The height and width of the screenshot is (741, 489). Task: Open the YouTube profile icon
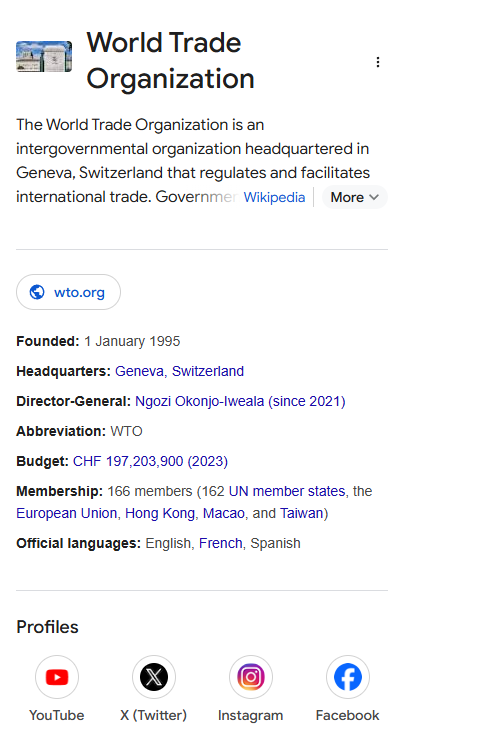(x=57, y=677)
